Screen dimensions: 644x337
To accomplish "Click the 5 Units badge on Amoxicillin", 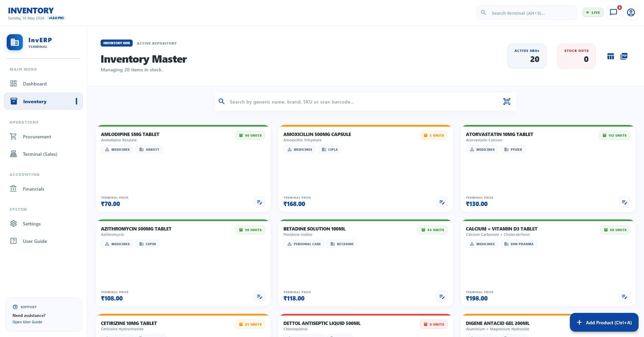I will point(434,135).
